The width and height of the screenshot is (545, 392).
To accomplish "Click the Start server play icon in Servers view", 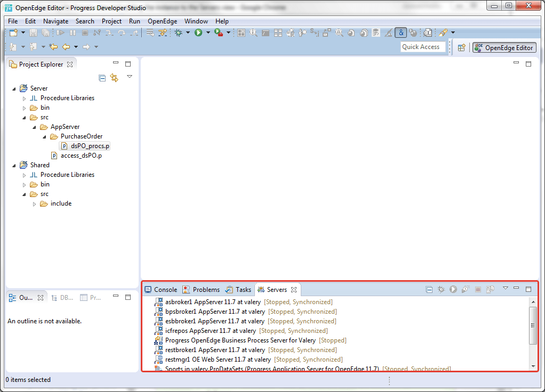I will [453, 289].
